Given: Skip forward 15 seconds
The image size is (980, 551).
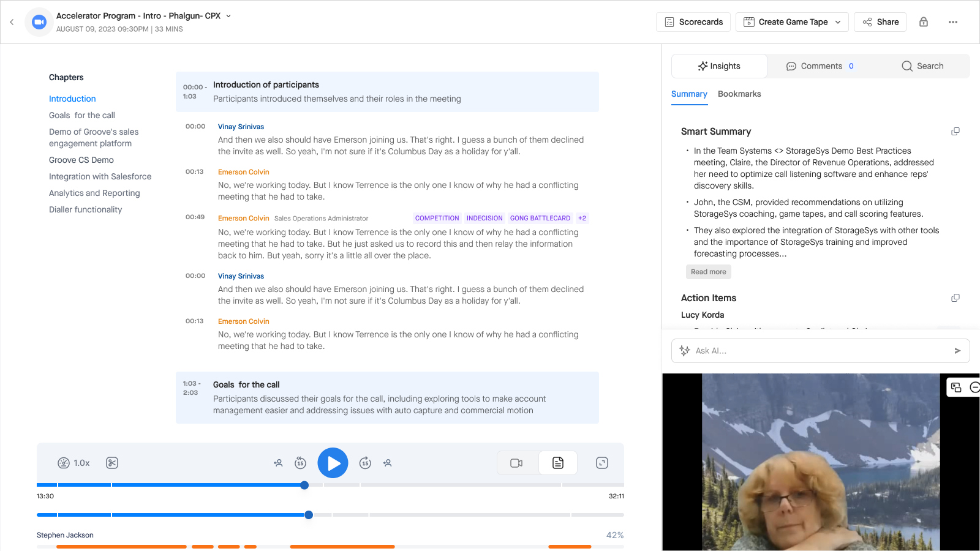Looking at the screenshot, I should pos(365,463).
